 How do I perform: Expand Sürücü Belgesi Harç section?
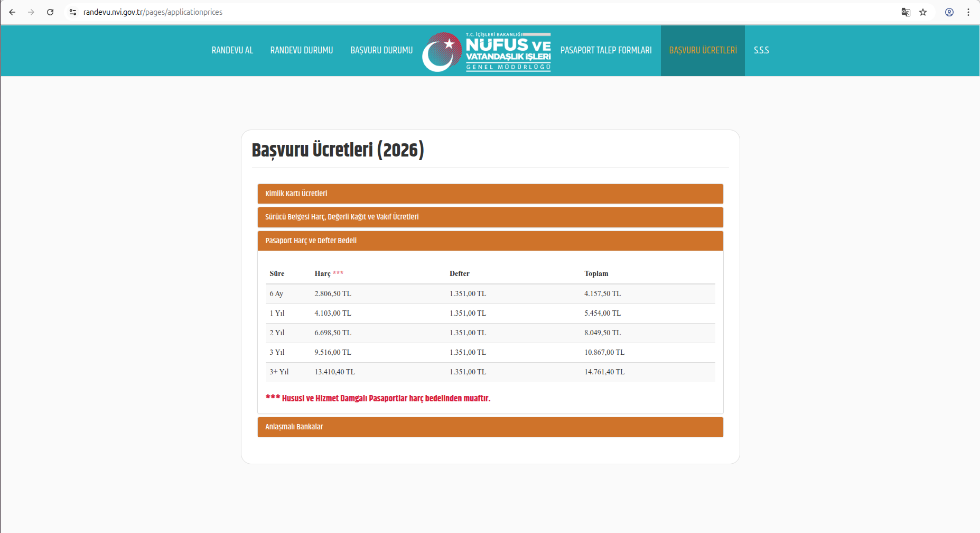pyautogui.click(x=490, y=217)
